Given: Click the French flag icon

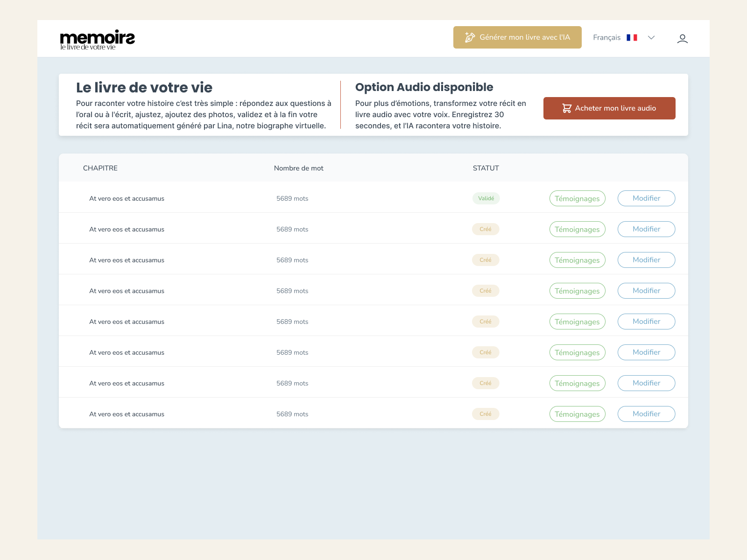Looking at the screenshot, I should point(633,37).
